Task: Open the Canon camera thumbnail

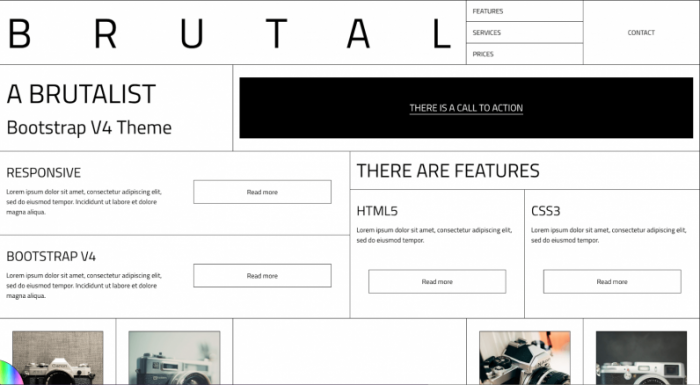Action: pyautogui.click(x=58, y=358)
